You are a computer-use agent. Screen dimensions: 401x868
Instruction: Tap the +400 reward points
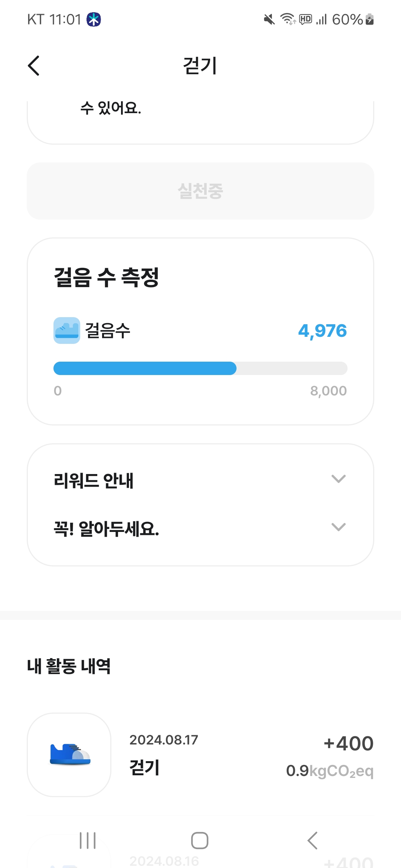point(349,743)
